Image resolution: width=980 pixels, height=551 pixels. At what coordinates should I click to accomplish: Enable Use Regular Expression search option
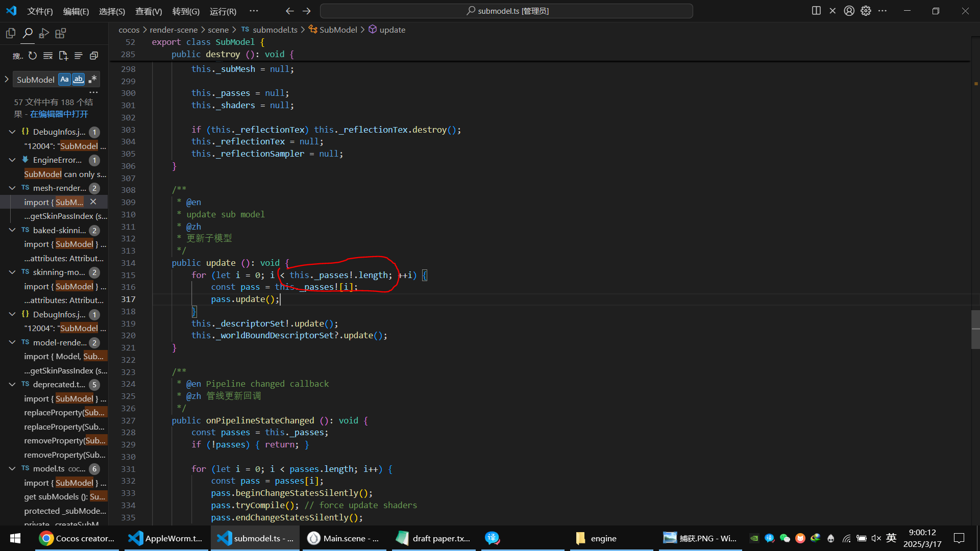(x=92, y=80)
